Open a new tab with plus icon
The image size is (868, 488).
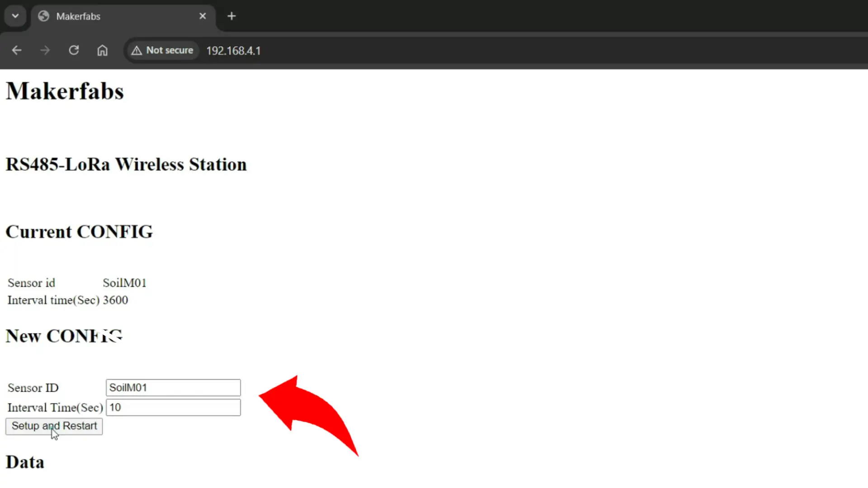pos(231,16)
